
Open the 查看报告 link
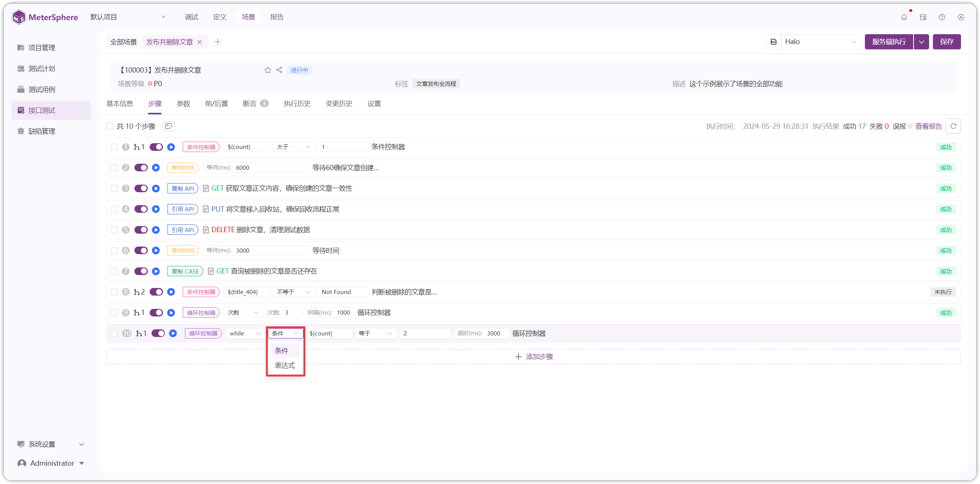pos(928,127)
